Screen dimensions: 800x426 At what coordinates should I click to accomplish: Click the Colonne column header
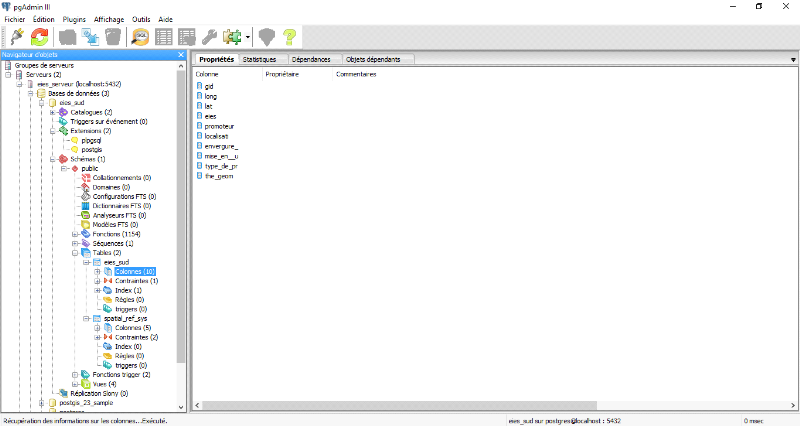pyautogui.click(x=228, y=74)
